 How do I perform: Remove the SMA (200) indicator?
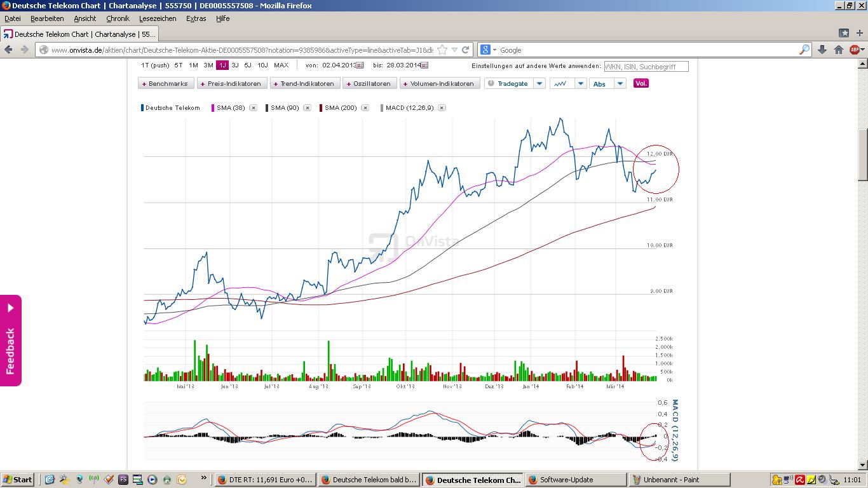pyautogui.click(x=365, y=108)
